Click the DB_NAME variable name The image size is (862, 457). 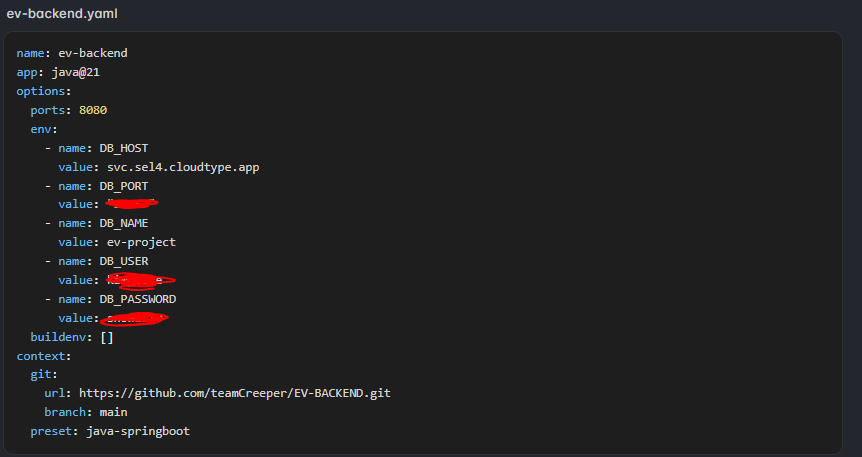tap(124, 223)
